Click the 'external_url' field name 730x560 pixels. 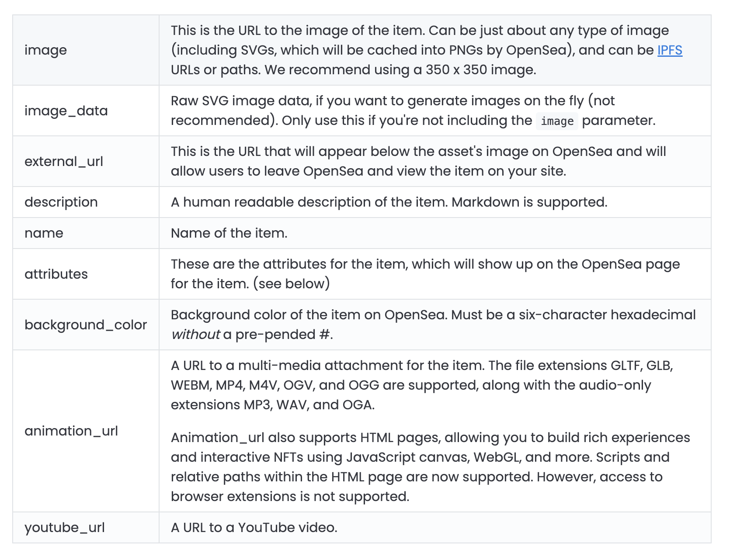pyautogui.click(x=64, y=161)
